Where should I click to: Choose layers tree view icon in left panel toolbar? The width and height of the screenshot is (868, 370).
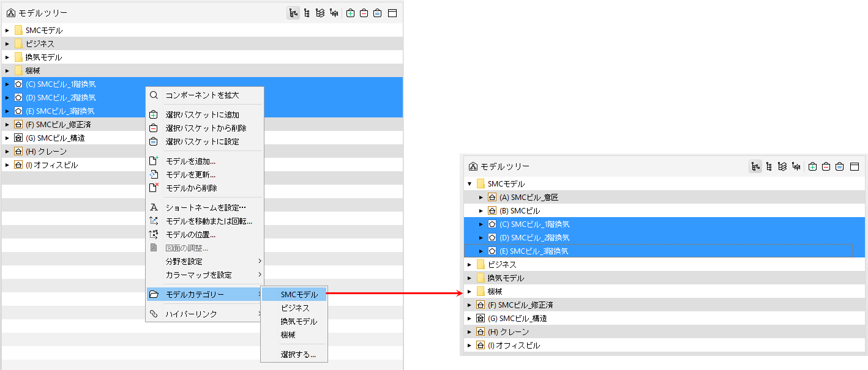(320, 13)
